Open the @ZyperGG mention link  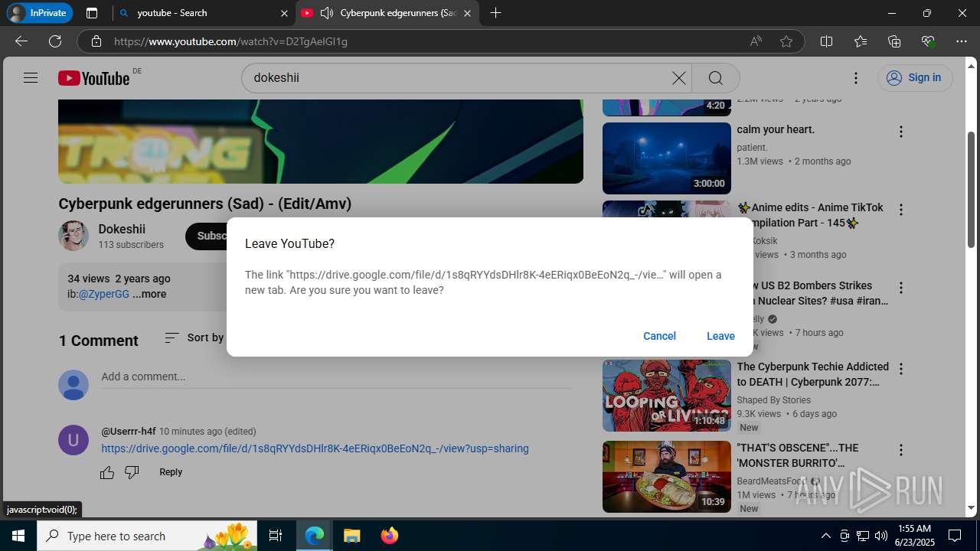point(103,294)
